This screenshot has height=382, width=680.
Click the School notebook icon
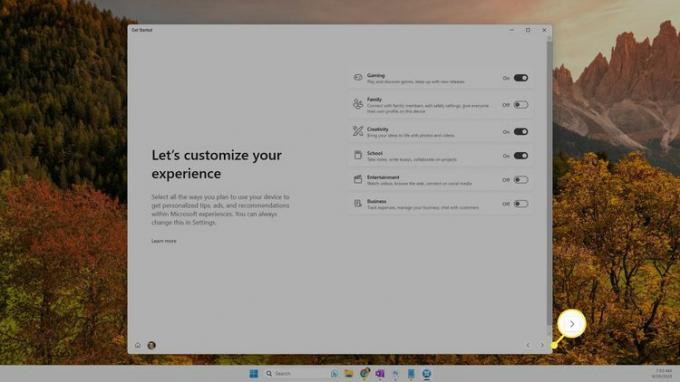point(358,155)
